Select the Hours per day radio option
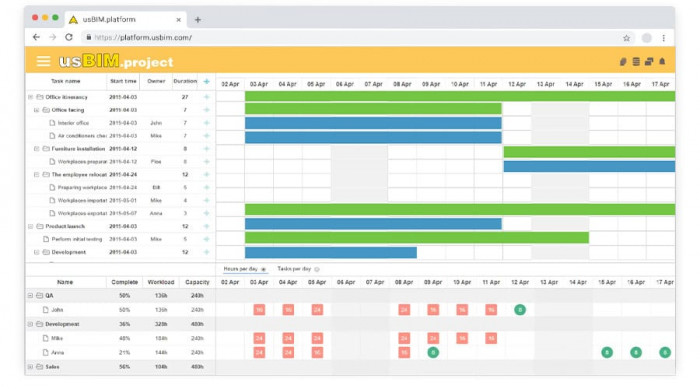700x389 pixels. 263,269
